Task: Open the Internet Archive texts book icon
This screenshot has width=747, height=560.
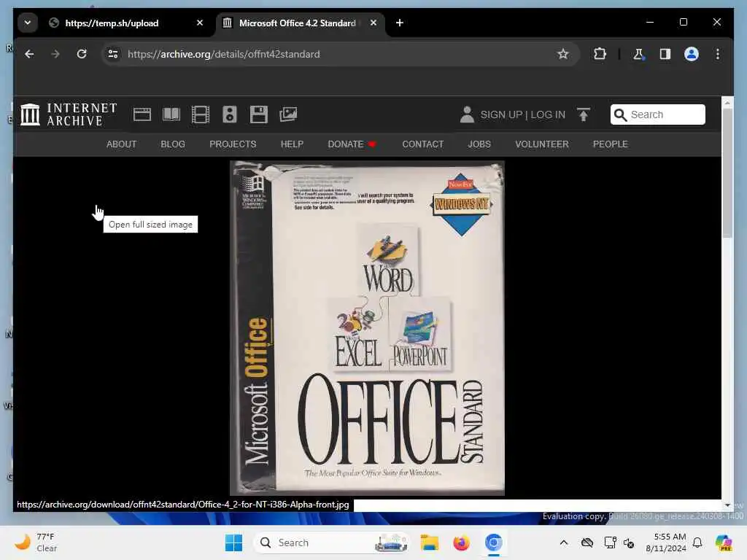Action: [x=171, y=114]
